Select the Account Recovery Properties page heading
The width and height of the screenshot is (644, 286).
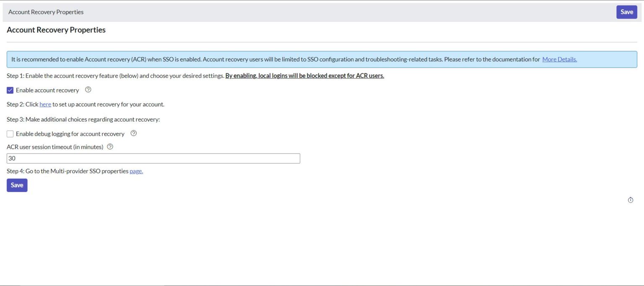click(56, 29)
